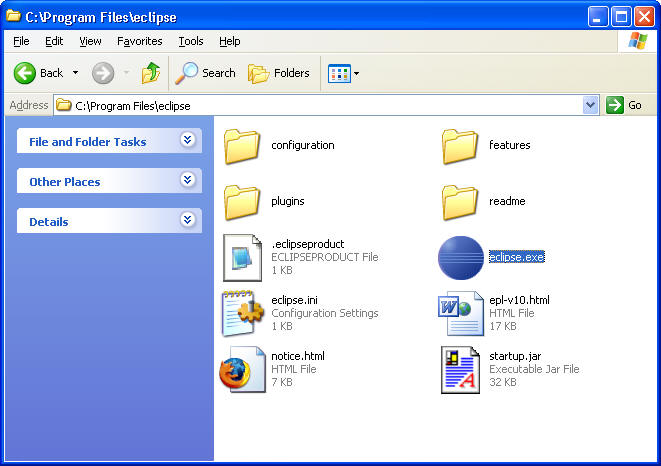Open the Views dropdown arrow

[357, 73]
